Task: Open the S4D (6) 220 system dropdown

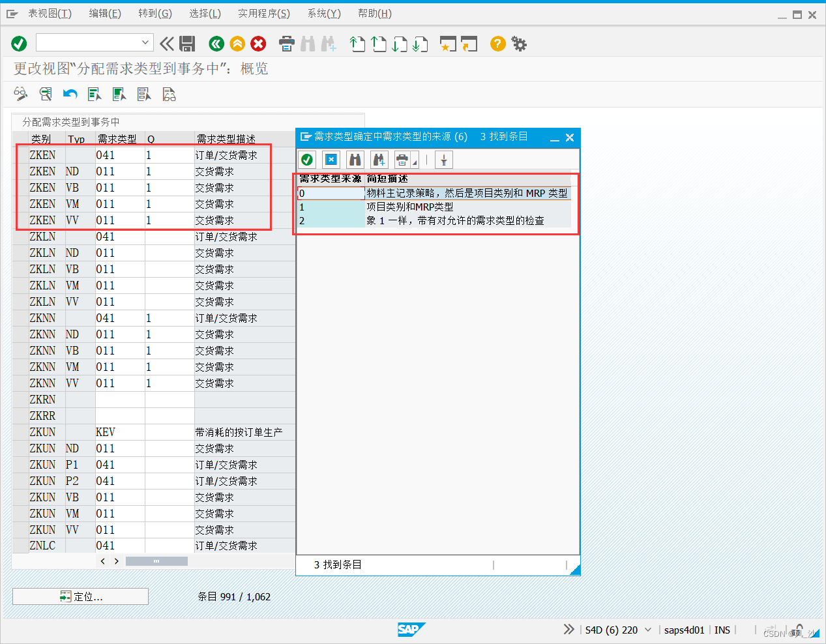Action: pyautogui.click(x=647, y=630)
